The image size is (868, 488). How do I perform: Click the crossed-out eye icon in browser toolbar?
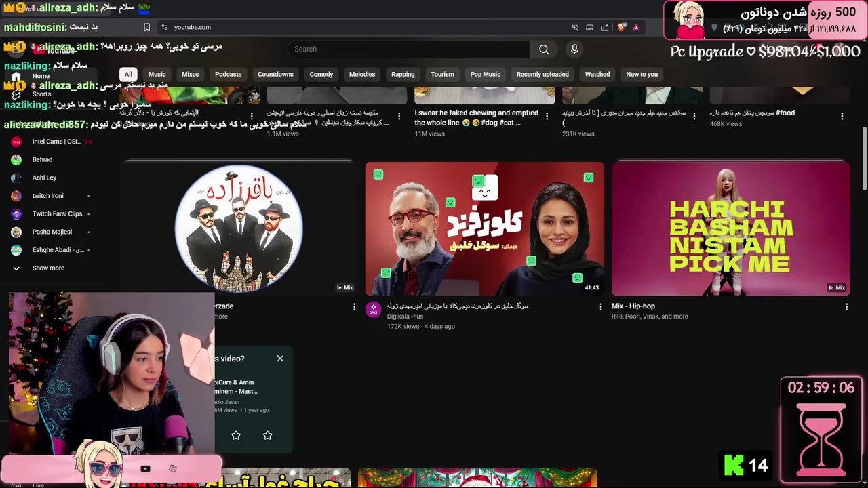[574, 27]
